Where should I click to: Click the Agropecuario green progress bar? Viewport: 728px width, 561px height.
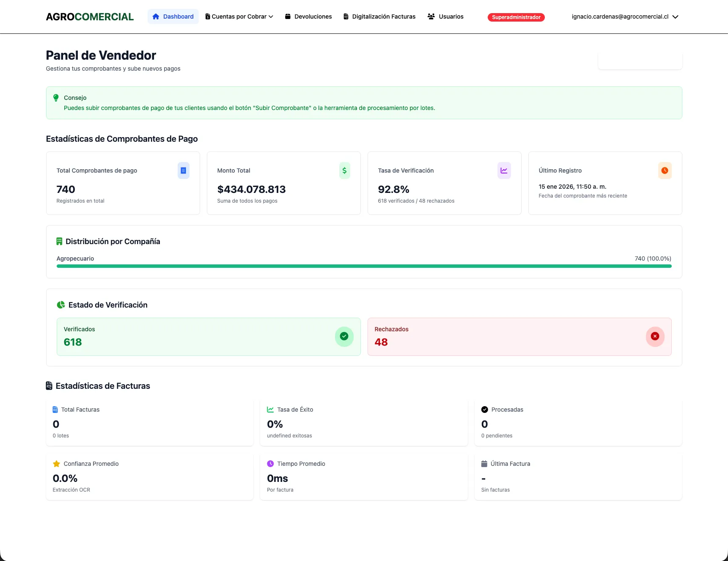pos(364,266)
